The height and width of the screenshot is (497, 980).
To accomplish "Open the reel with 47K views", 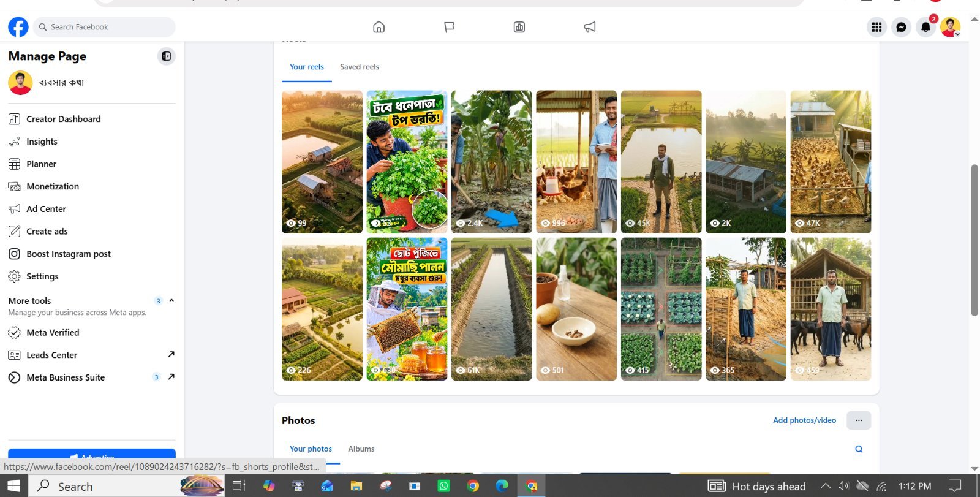I will click(831, 162).
